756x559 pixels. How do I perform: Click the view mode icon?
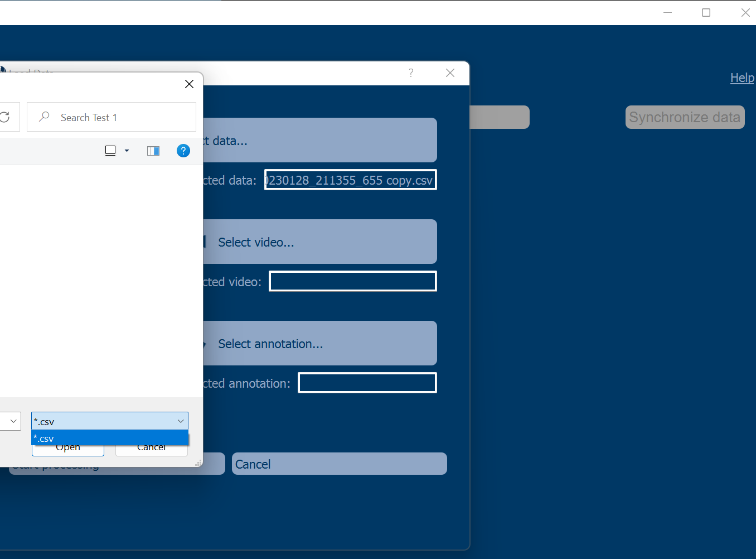click(x=110, y=150)
